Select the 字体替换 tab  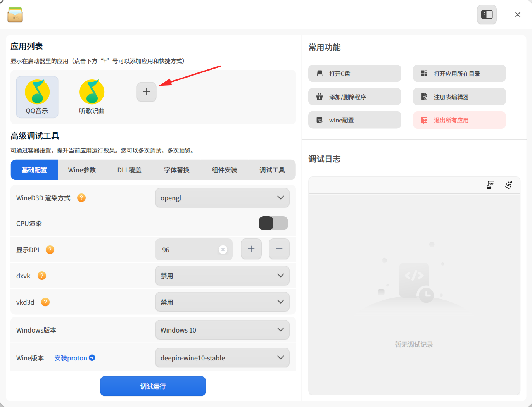point(177,170)
